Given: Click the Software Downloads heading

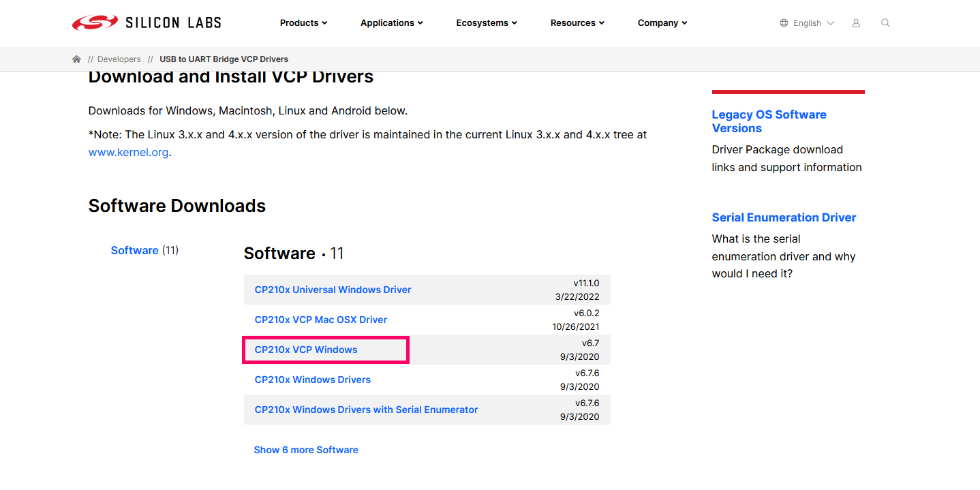Looking at the screenshot, I should 177,206.
